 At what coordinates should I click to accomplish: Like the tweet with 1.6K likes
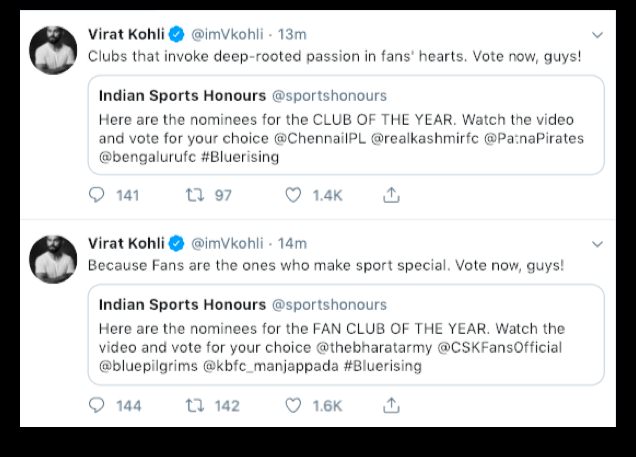(x=293, y=405)
